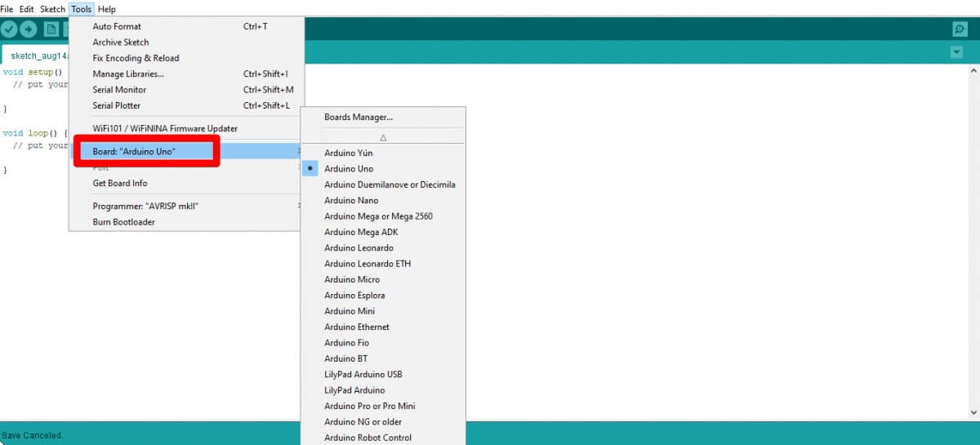This screenshot has height=445, width=980.
Task: Select the Board: "Arduino Uno" menu entry
Action: pyautogui.click(x=186, y=152)
